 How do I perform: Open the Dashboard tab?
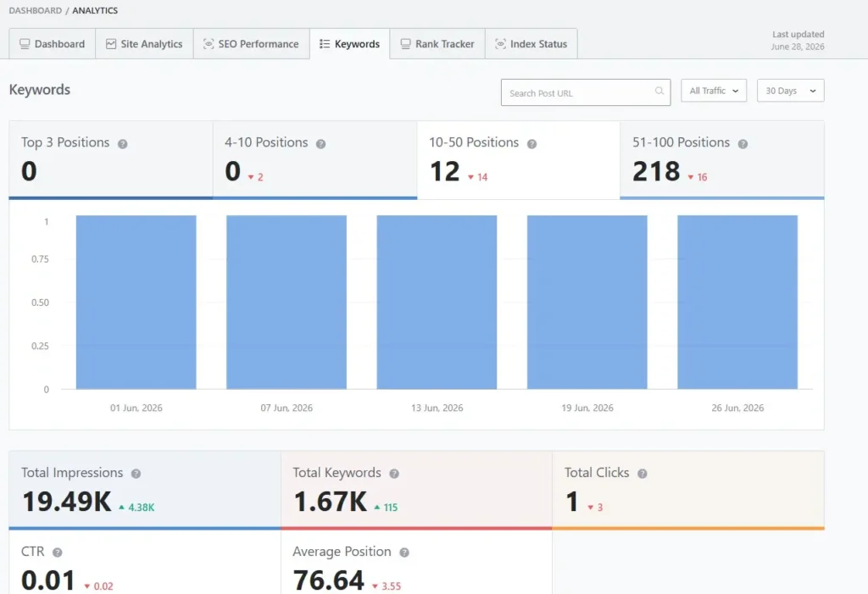click(53, 44)
